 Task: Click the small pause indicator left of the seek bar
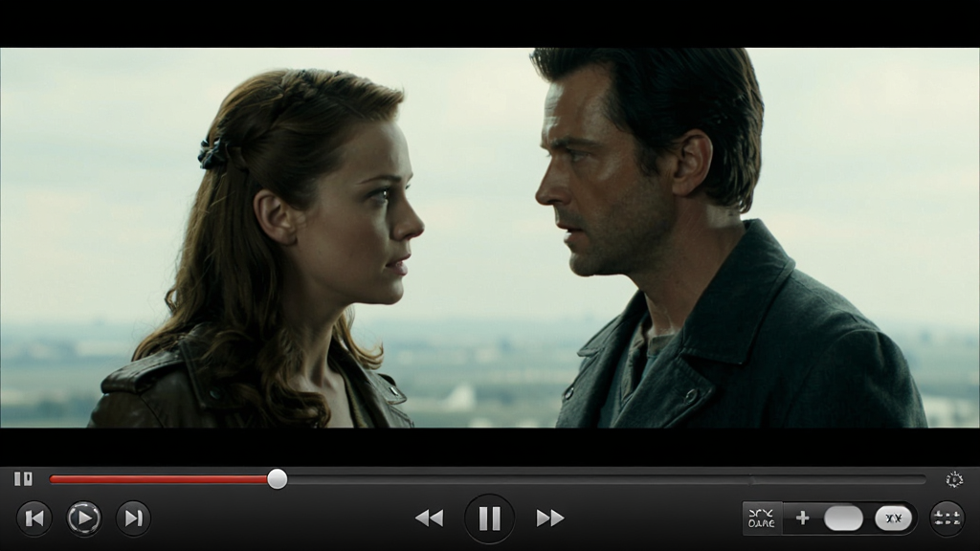(23, 478)
